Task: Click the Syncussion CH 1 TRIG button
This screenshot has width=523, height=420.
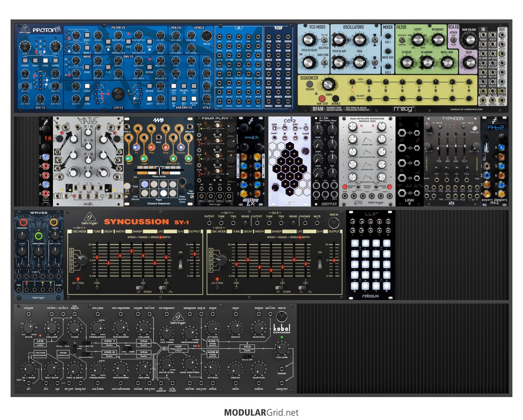Action: point(78,288)
